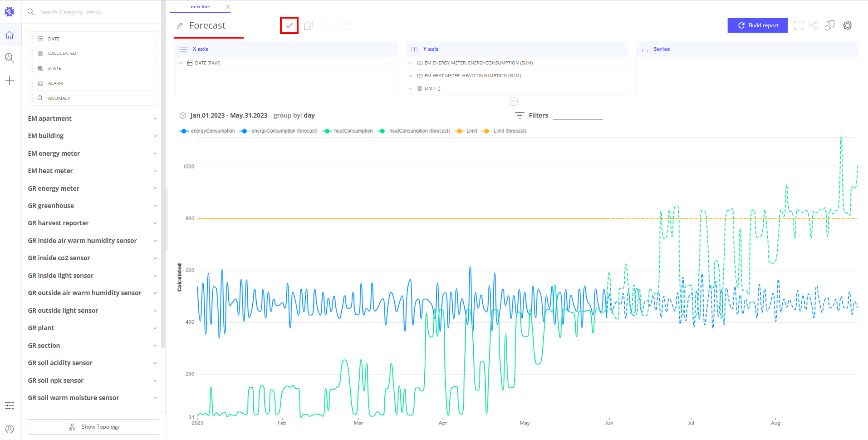Toggle Limit legend series
The height and width of the screenshot is (440, 868).
click(466, 131)
